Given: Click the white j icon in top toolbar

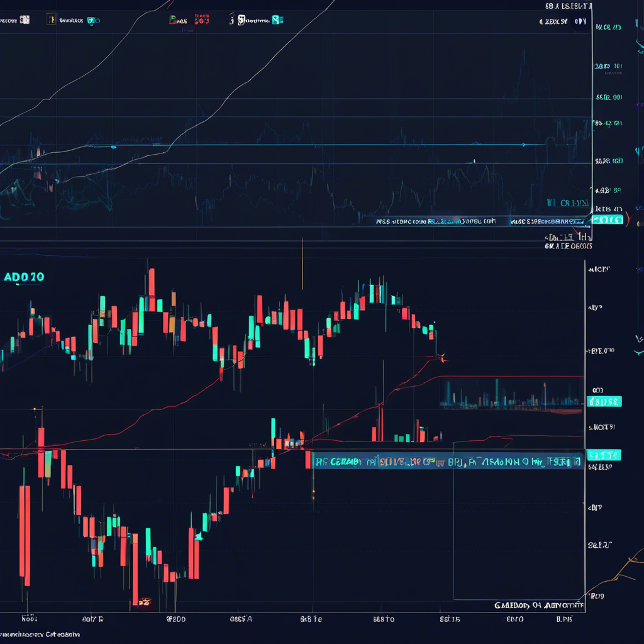Looking at the screenshot, I should click(231, 19).
